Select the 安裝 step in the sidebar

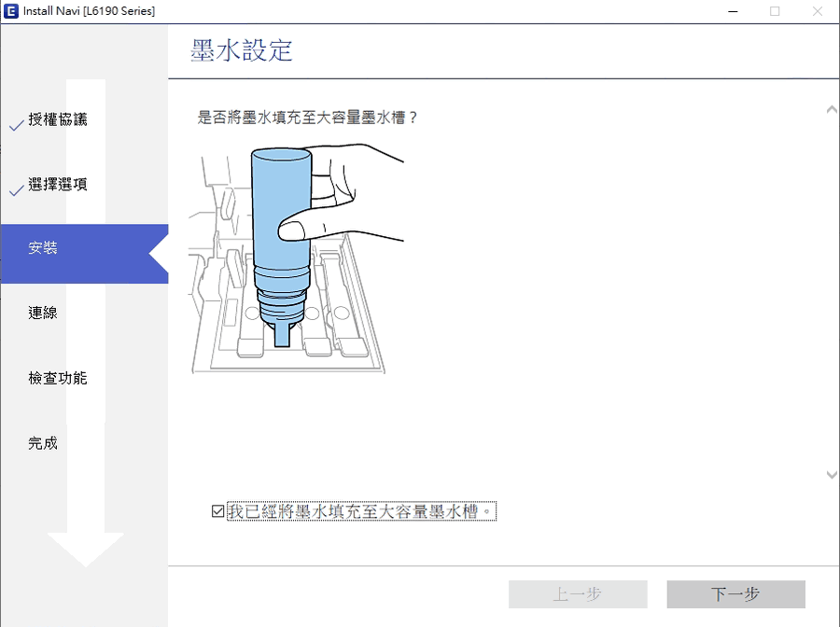click(44, 248)
